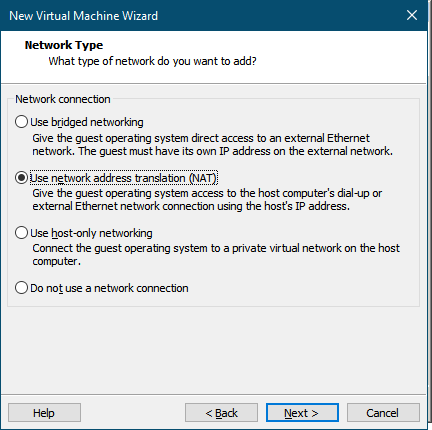The height and width of the screenshot is (430, 432).
Task: Click the 'Use bridged networking' label text
Action: (x=87, y=122)
